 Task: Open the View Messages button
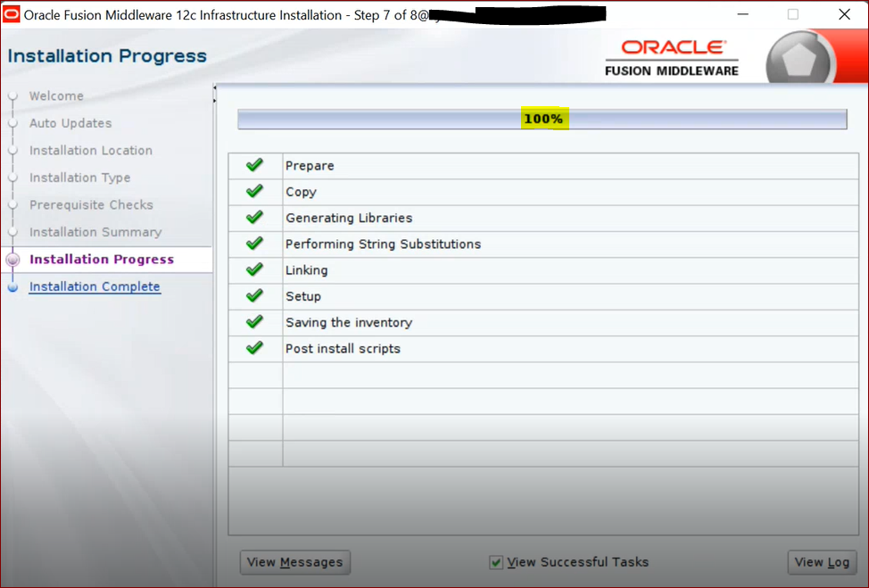tap(294, 562)
